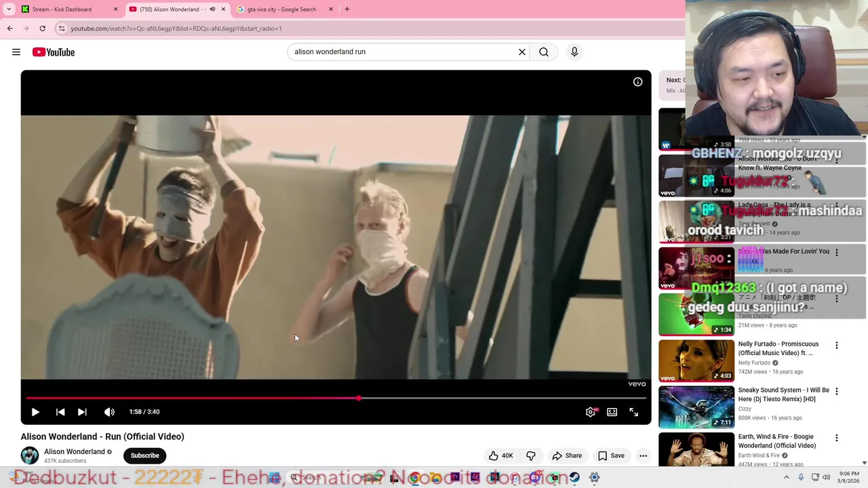This screenshot has width=868, height=488.
Task: Click the Cizzy channel name
Action: pyautogui.click(x=745, y=409)
